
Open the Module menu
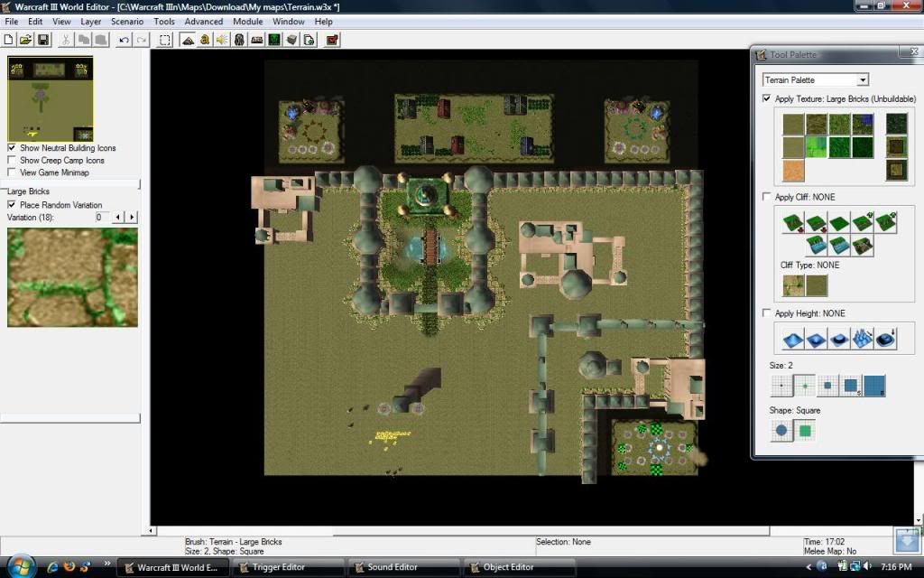pyautogui.click(x=247, y=22)
